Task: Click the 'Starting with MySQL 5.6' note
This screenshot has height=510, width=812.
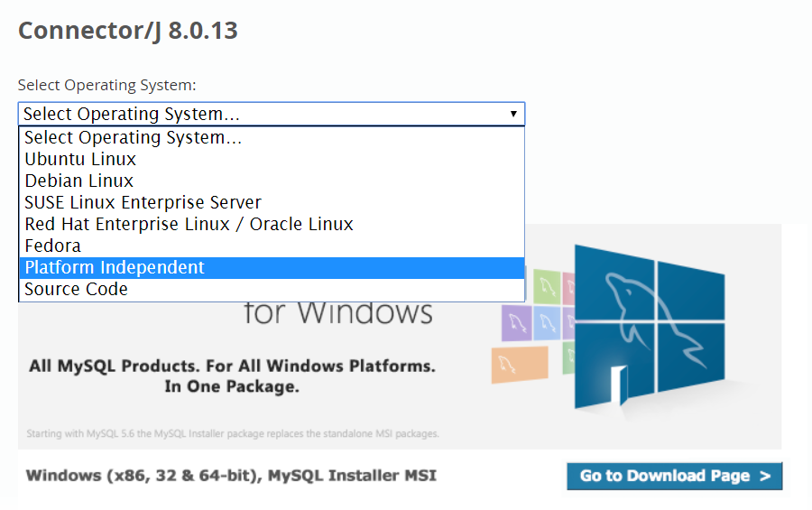Action: (233, 434)
